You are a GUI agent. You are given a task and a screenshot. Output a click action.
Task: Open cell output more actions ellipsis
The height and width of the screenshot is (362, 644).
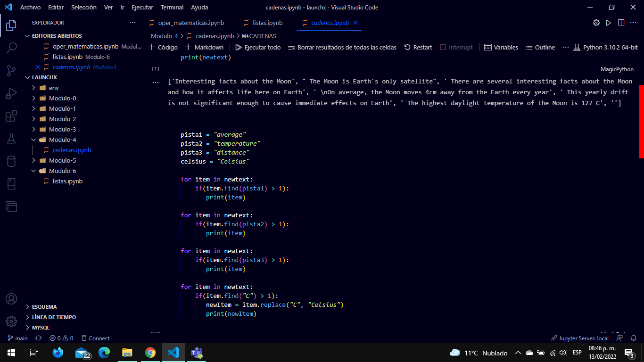click(156, 82)
